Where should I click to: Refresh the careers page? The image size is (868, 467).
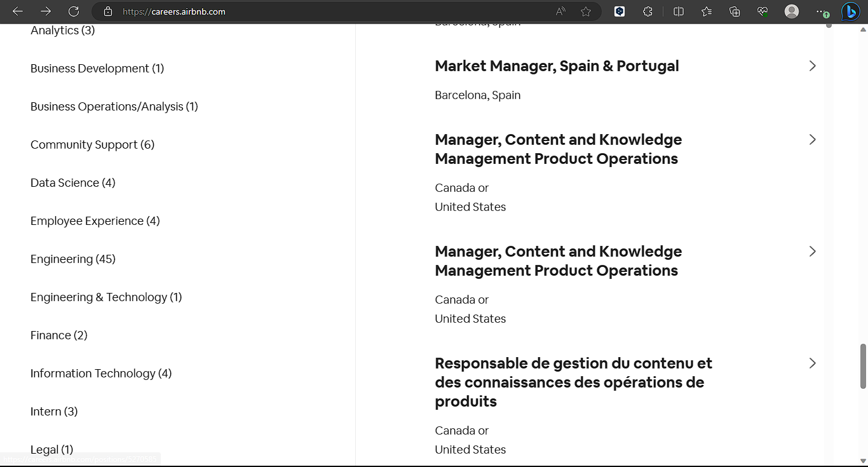[x=74, y=11]
